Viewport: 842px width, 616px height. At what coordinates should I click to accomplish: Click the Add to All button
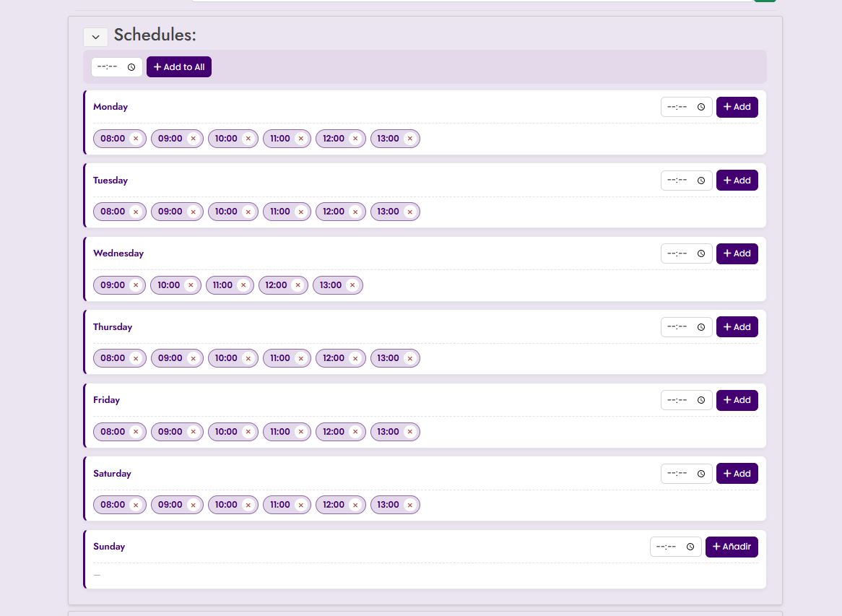(179, 67)
